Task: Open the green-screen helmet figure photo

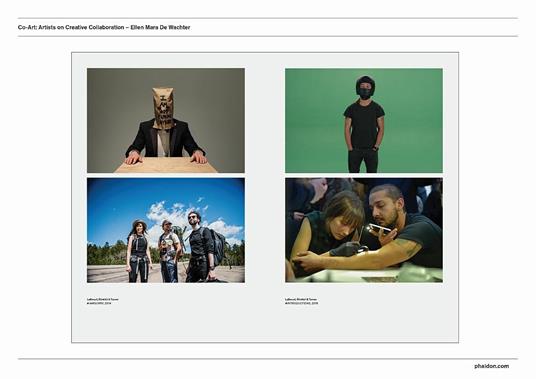Action: (x=364, y=120)
